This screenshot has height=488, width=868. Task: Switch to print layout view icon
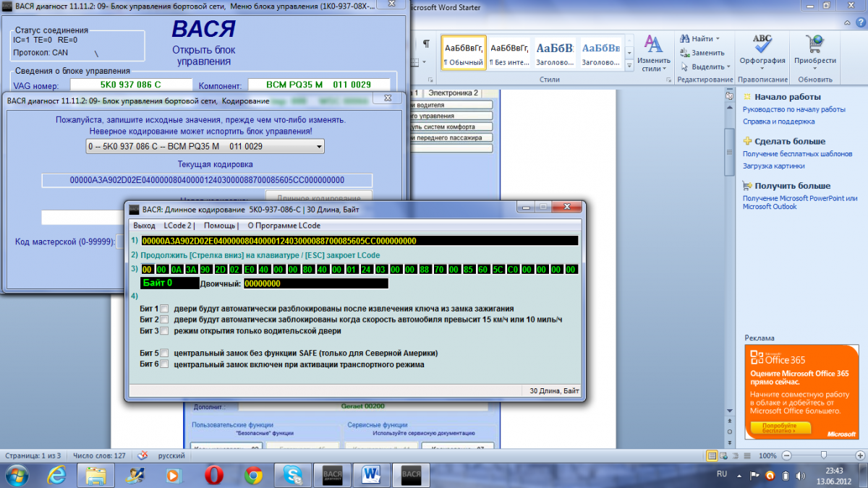[x=712, y=455]
